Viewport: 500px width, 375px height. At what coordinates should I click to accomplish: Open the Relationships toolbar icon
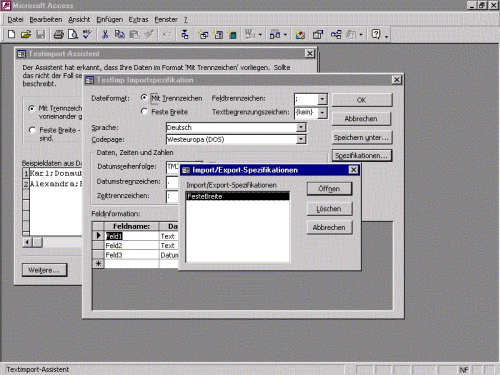tap(336, 34)
